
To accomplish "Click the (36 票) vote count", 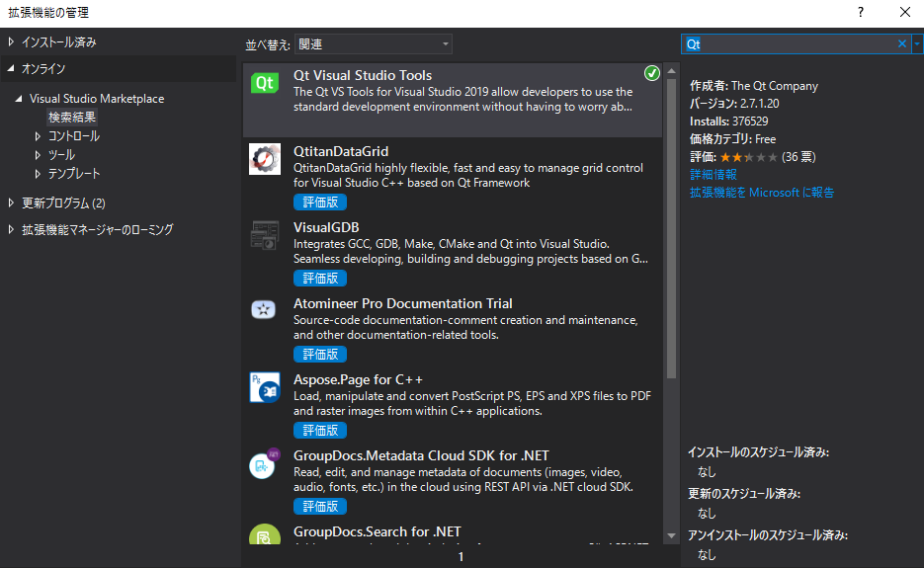I will [x=798, y=157].
